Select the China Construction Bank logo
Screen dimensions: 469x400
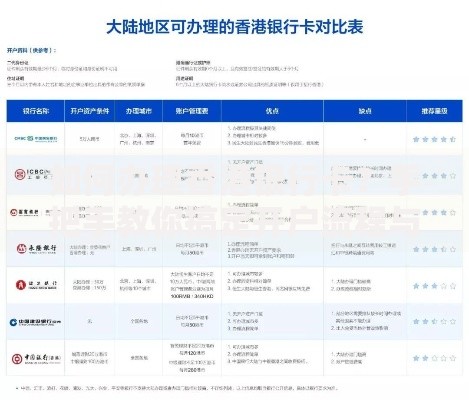point(35,322)
